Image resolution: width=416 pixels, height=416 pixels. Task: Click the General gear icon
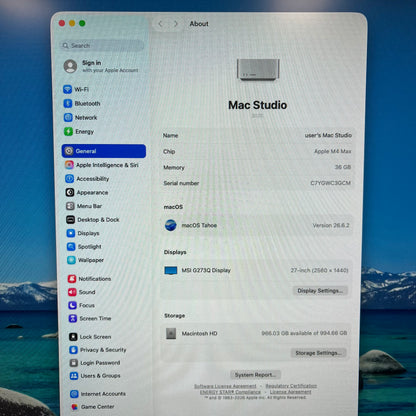(x=69, y=151)
